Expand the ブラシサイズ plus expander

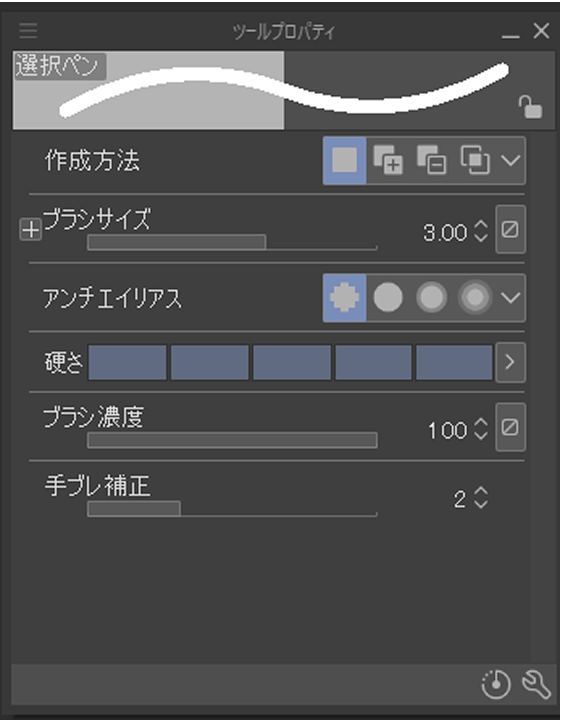coord(31,230)
